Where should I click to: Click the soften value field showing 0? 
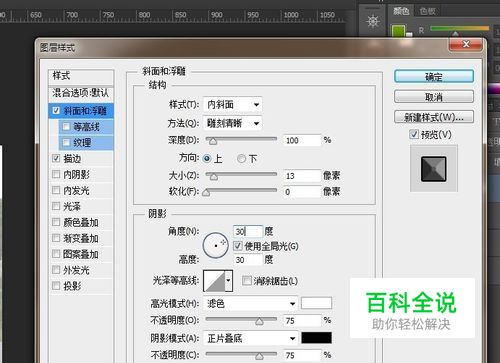302,192
